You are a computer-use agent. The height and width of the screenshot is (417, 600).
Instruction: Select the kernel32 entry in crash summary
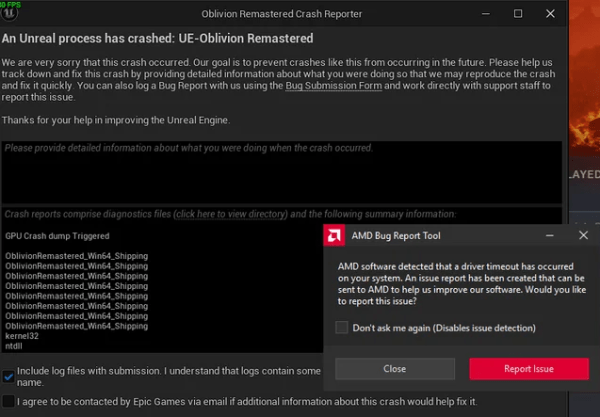coord(21,334)
